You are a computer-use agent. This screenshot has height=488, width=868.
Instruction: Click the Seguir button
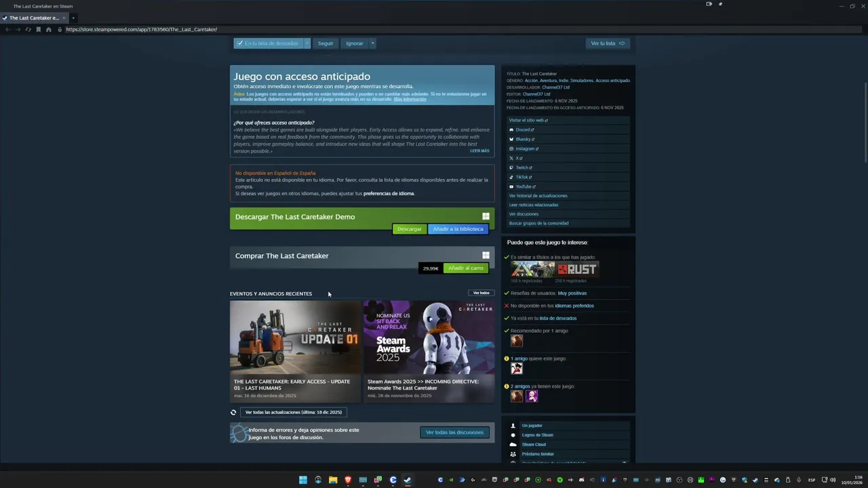click(x=325, y=43)
